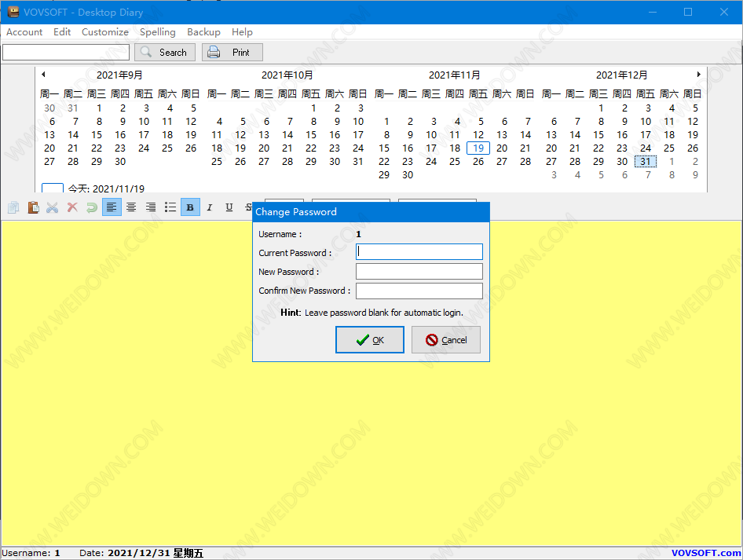Confirm password change with OK button
Image resolution: width=743 pixels, height=560 pixels.
(370, 340)
